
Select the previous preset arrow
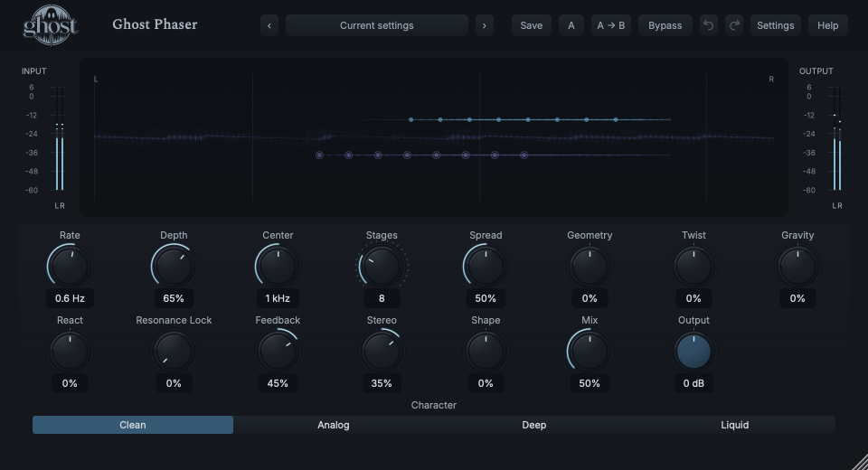(269, 25)
